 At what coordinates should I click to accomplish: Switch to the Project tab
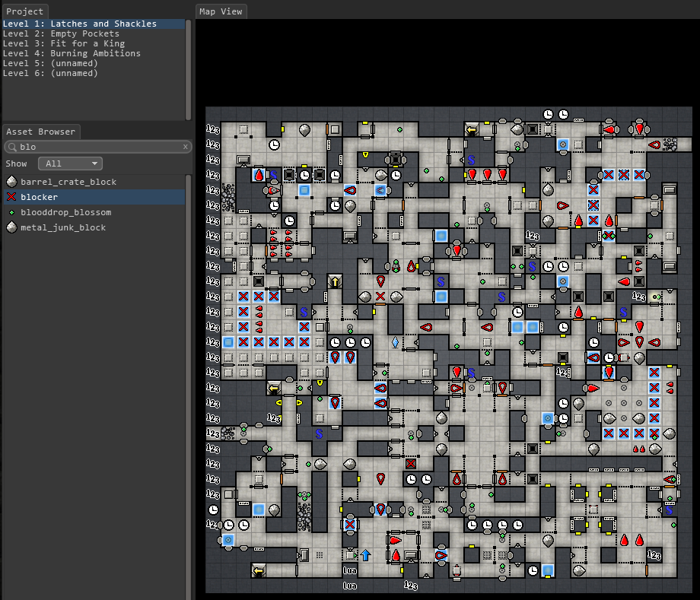pos(24,11)
